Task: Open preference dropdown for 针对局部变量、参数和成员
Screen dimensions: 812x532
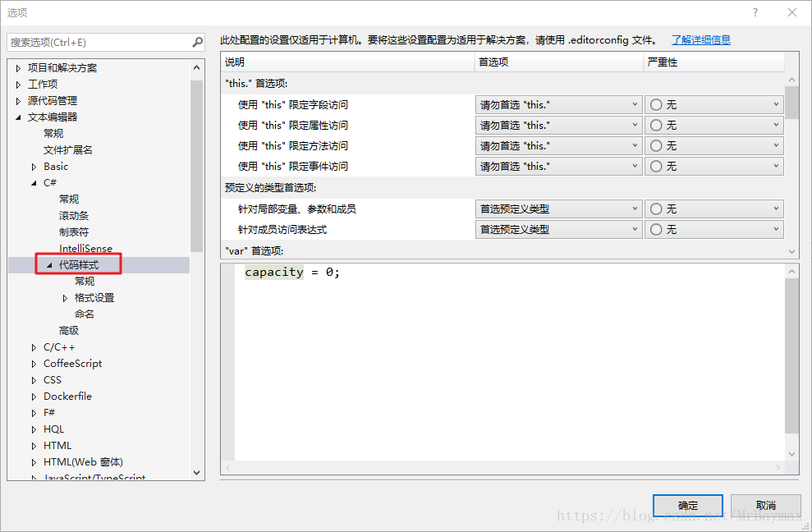Action: [x=559, y=209]
